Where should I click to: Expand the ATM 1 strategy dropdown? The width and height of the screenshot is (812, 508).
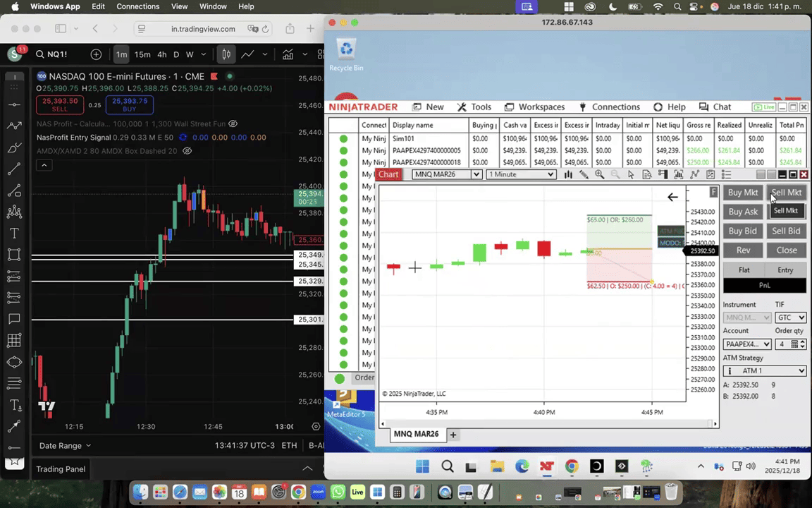764,371
